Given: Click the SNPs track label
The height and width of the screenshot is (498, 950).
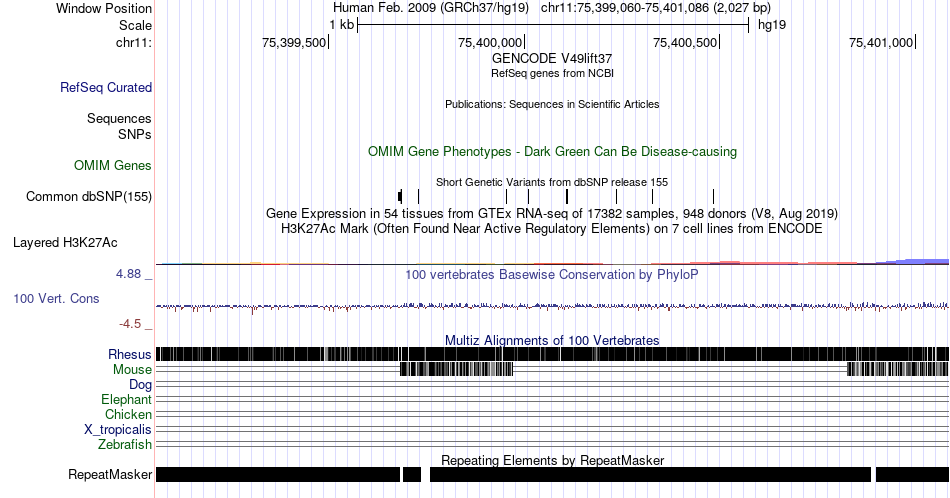Looking at the screenshot, I should (x=135, y=134).
